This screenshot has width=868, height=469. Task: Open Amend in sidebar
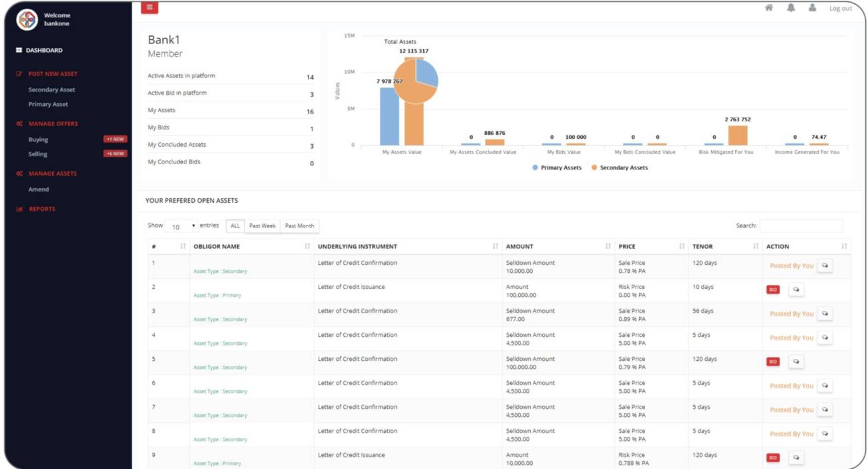pos(39,189)
